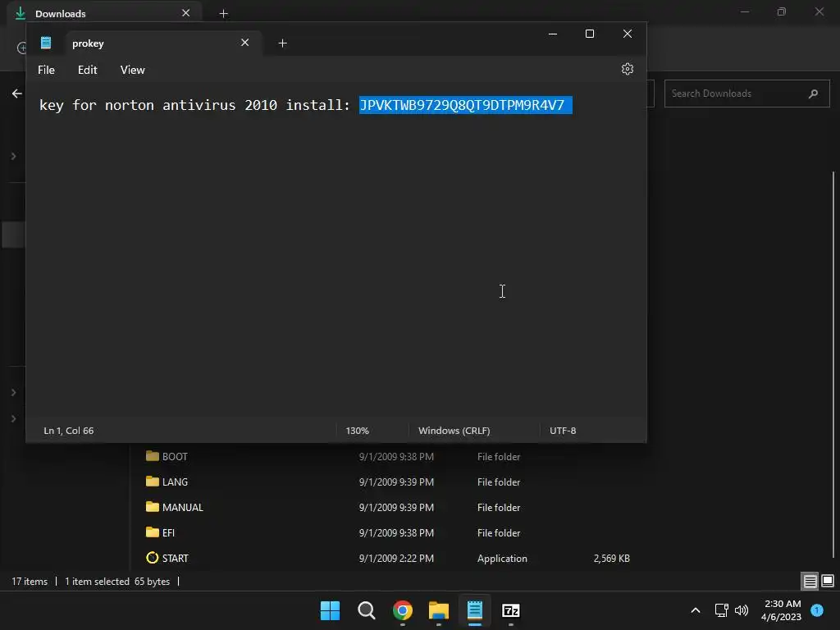The image size is (840, 630).
Task: Open 7-Zip from taskbar
Action: [x=511, y=610]
